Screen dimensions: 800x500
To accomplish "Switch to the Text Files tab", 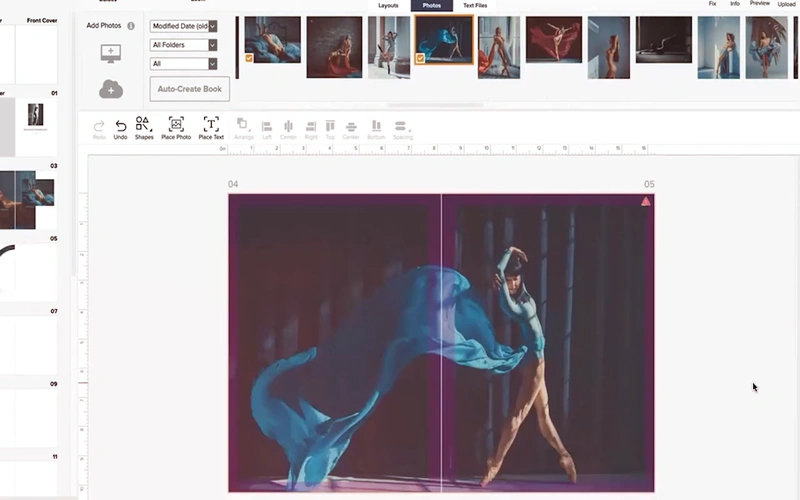I will tap(475, 6).
